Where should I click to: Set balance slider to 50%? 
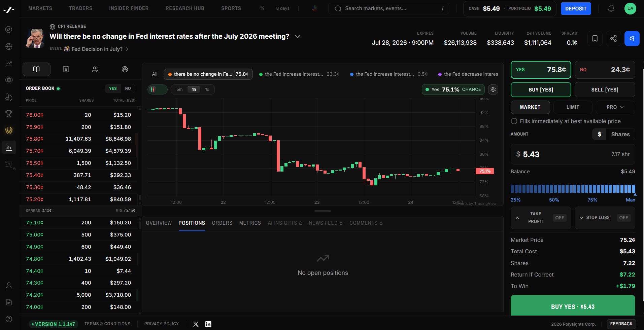(x=554, y=200)
